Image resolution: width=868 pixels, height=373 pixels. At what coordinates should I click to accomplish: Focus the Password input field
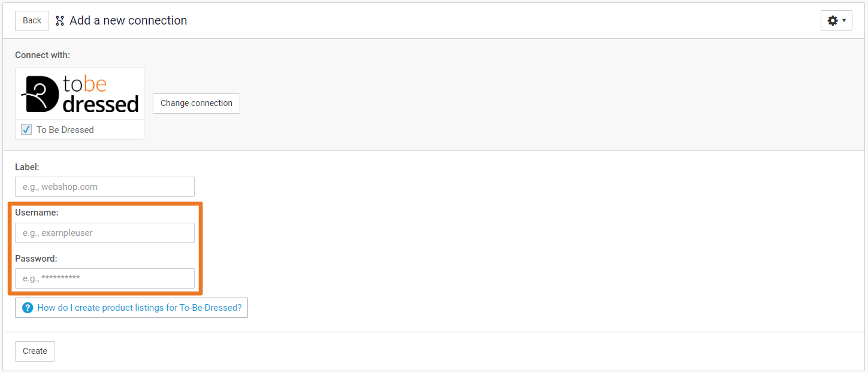point(105,278)
